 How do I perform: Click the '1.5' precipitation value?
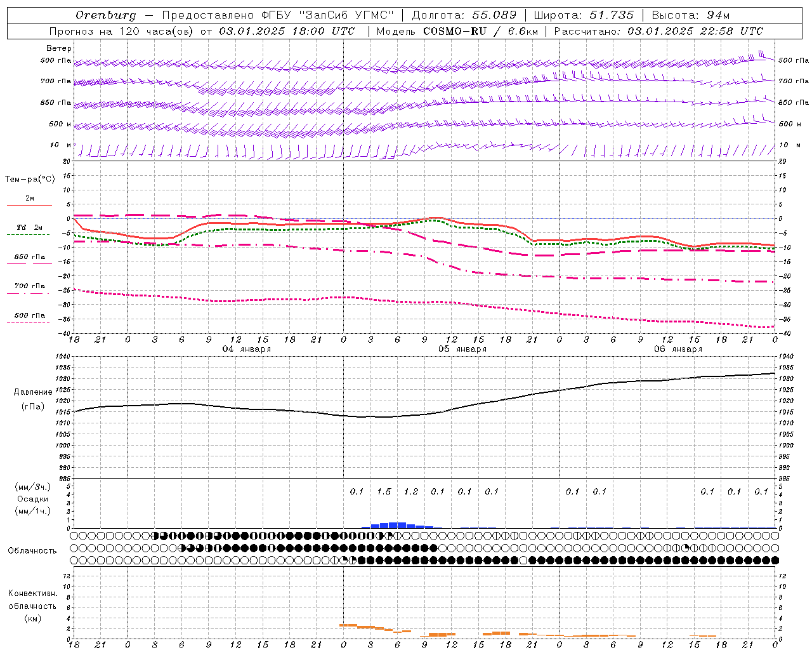[x=384, y=491]
